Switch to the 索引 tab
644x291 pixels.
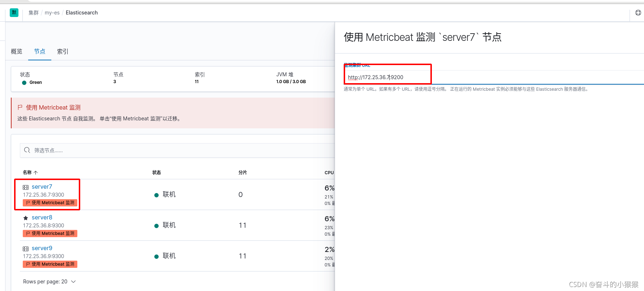coord(63,51)
